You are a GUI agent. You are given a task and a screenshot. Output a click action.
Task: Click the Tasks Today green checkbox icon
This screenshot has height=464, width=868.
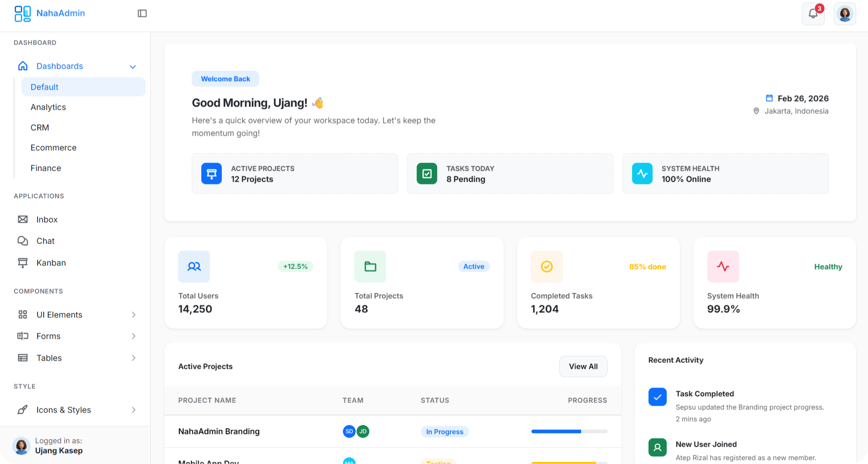pyautogui.click(x=427, y=173)
